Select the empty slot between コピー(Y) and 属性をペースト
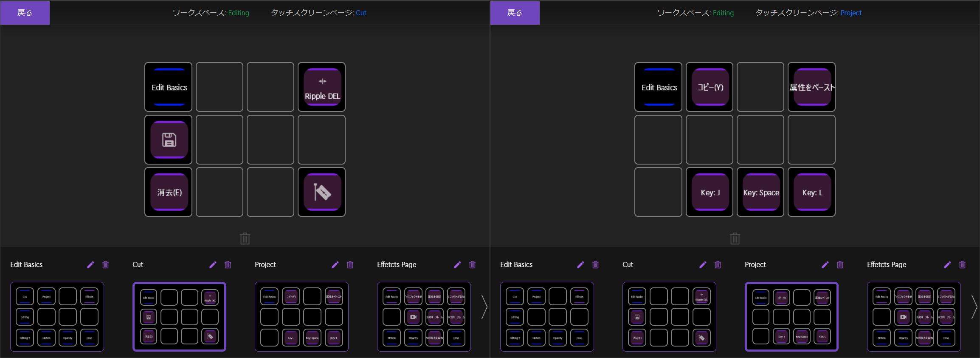 click(x=760, y=87)
